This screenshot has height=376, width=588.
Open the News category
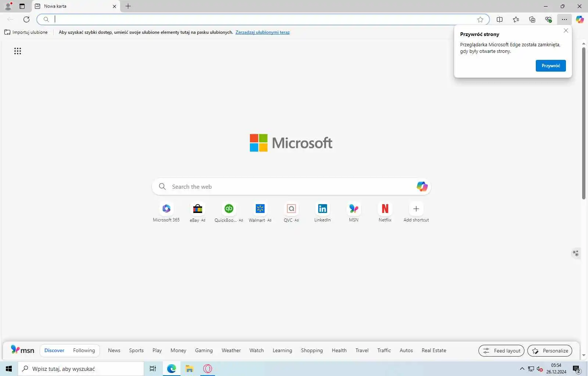(x=114, y=350)
